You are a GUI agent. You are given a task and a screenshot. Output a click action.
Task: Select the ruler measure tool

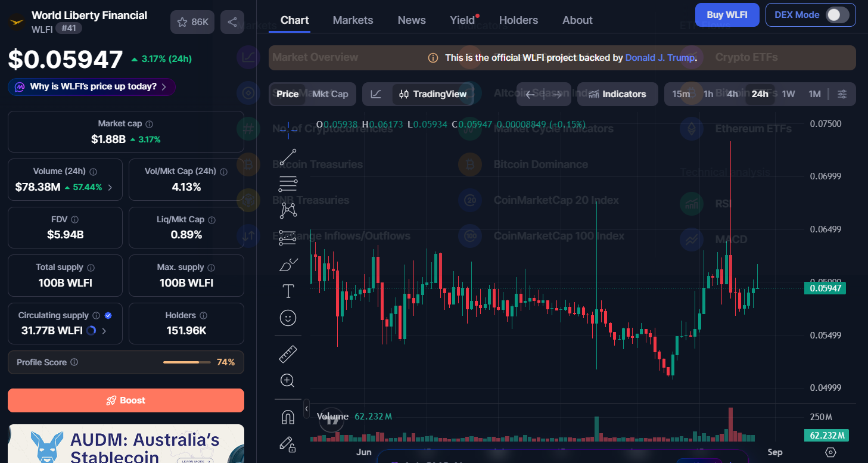[288, 354]
